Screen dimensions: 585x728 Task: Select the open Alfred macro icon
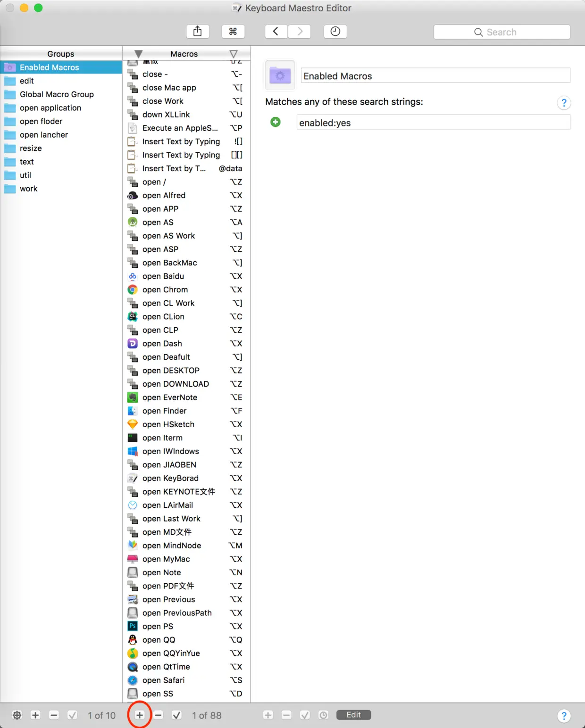[133, 195]
